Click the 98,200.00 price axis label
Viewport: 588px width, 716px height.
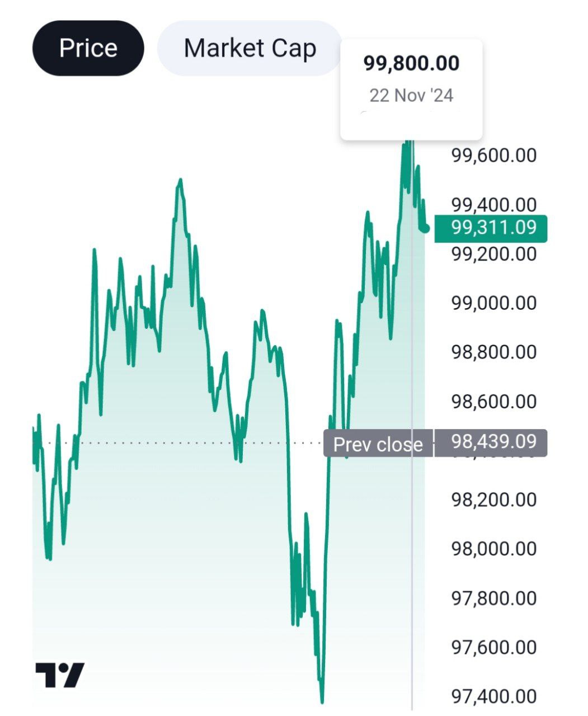(x=494, y=500)
